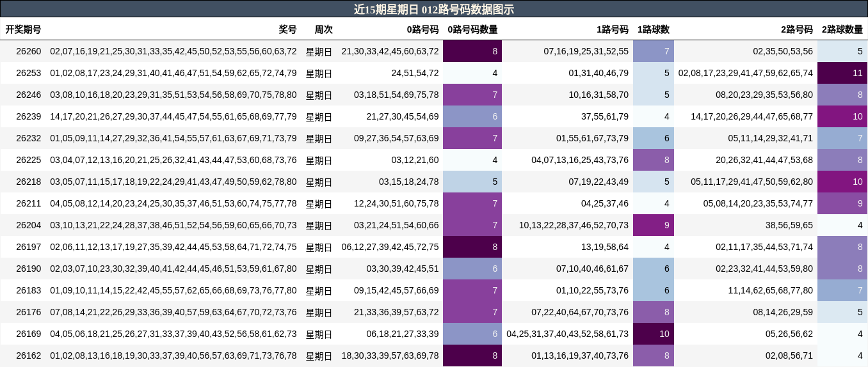Click the title 近15期星期日 012路号码数据图示

click(x=434, y=9)
